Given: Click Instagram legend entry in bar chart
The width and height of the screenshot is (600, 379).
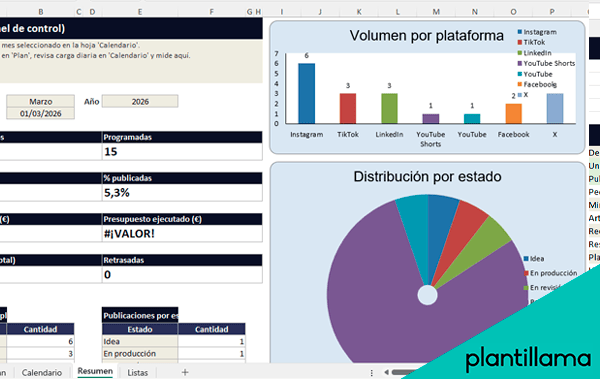Looking at the screenshot, I should [x=537, y=32].
